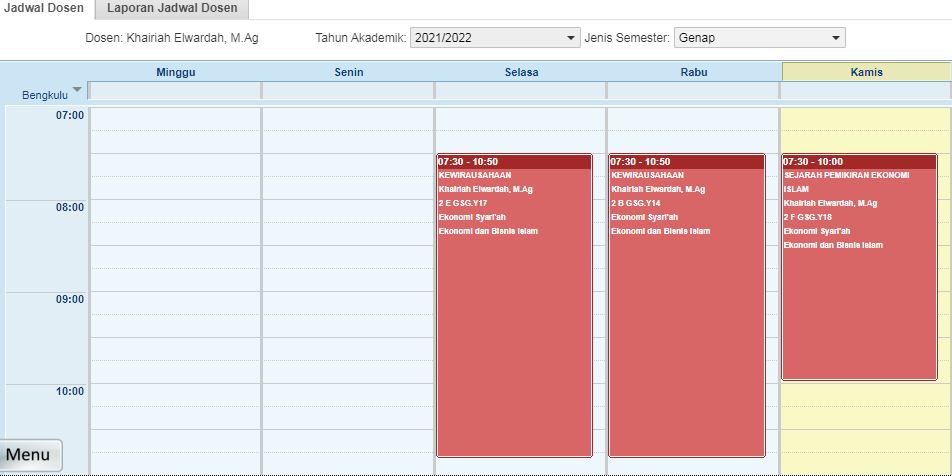Click the all-day row under Senin
Screen dimensions: 952x476
click(348, 91)
